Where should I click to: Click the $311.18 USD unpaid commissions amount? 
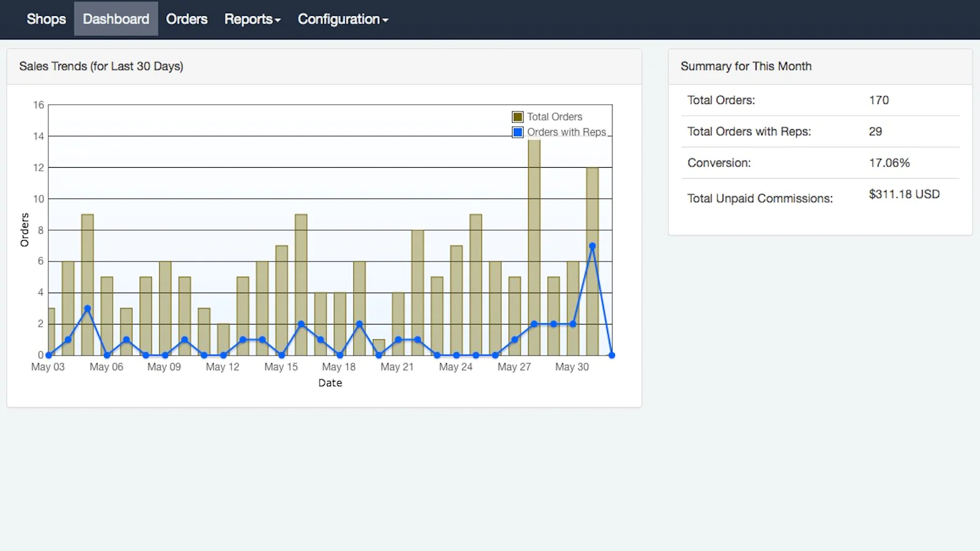[x=903, y=195]
